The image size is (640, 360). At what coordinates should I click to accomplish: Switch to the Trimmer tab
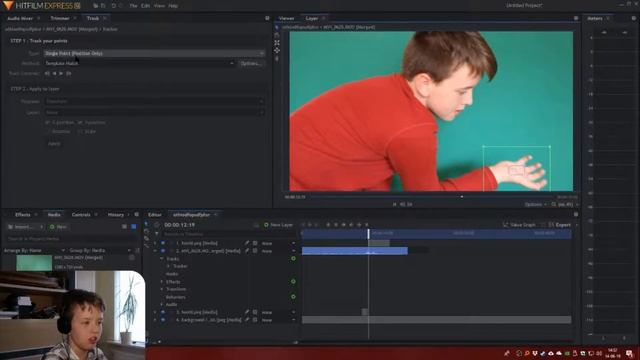pyautogui.click(x=60, y=18)
